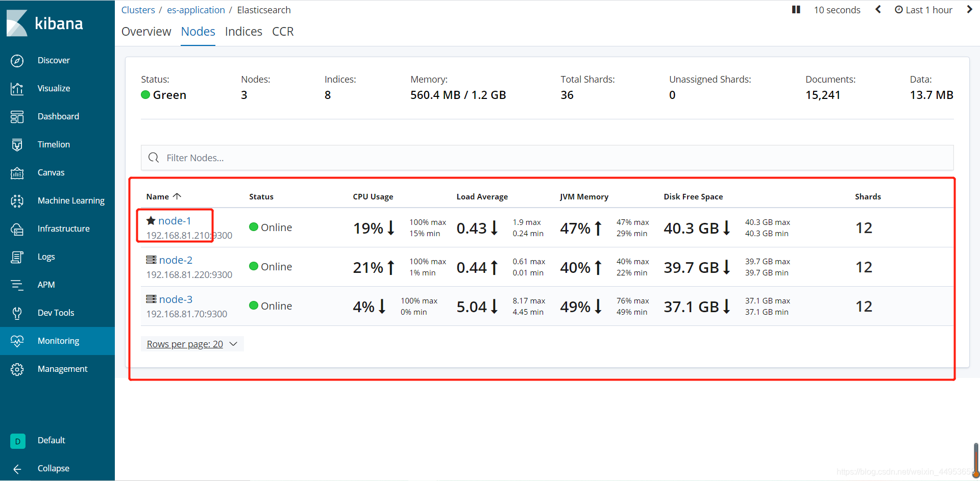Toggle Name column sort arrow
The image size is (980, 481).
coord(177,196)
